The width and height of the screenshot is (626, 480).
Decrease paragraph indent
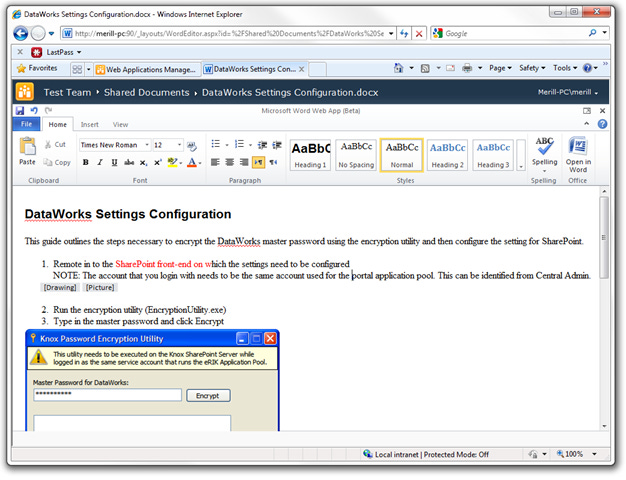(x=262, y=145)
